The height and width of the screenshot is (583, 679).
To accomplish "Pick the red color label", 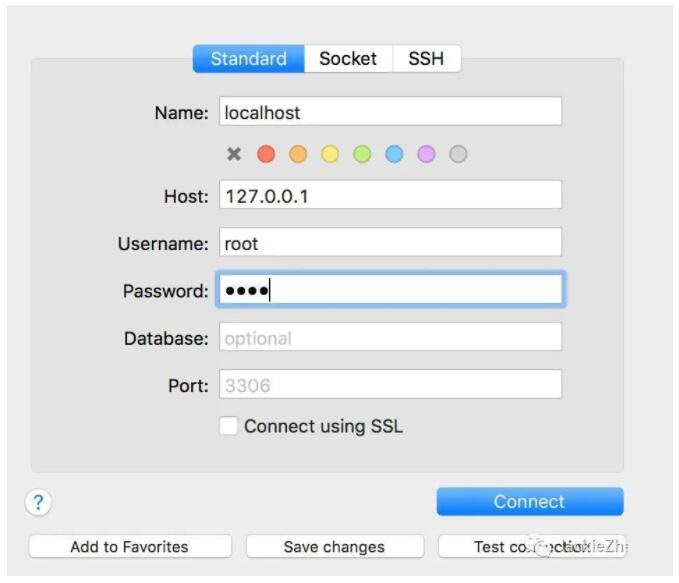I will 266,154.
